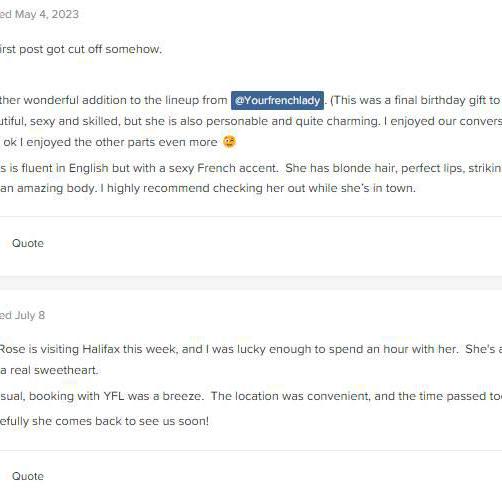Click the words "a real sweetheart"

click(49, 370)
